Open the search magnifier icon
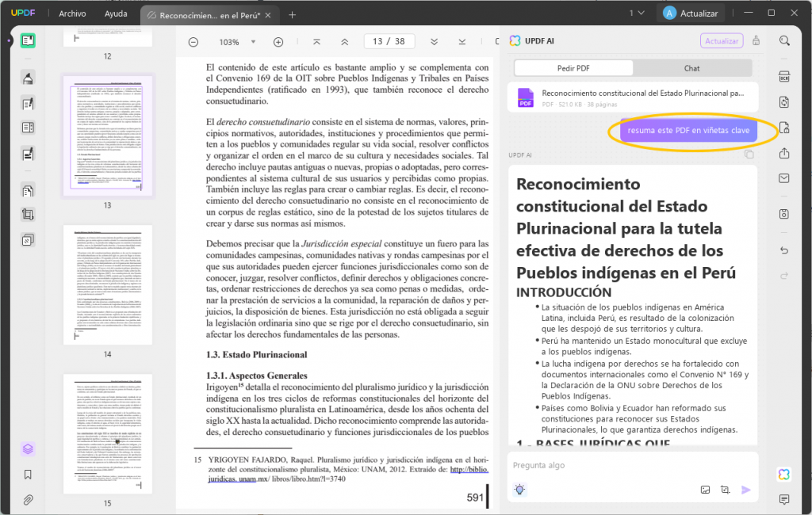The height and width of the screenshot is (515, 812). (784, 41)
